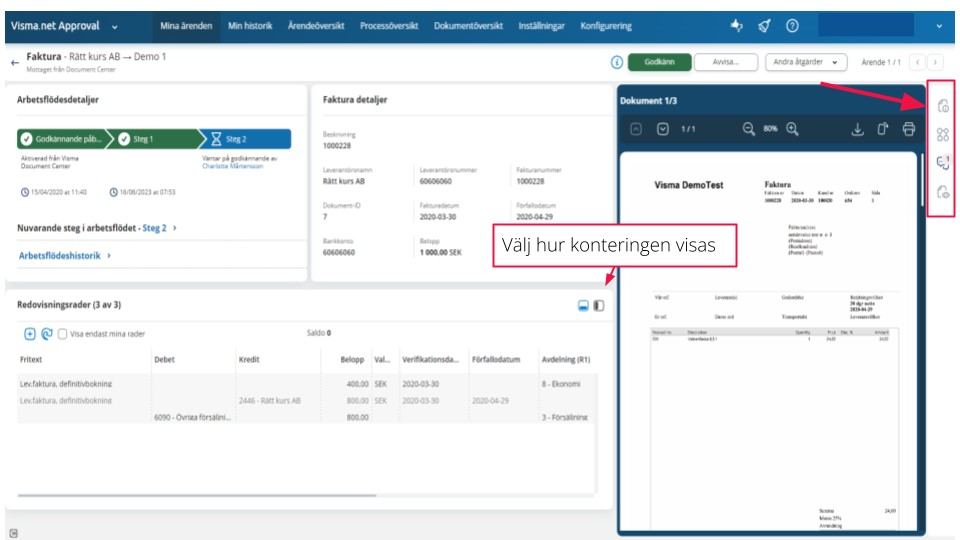The image size is (960, 540).
Task: Click bottom-left collapse icon
Action: 13,533
